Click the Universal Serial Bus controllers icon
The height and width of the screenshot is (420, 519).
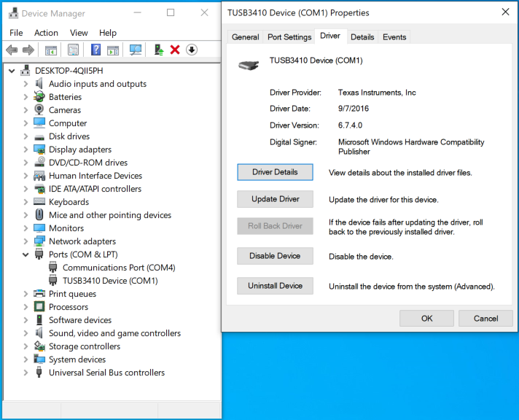pos(39,372)
